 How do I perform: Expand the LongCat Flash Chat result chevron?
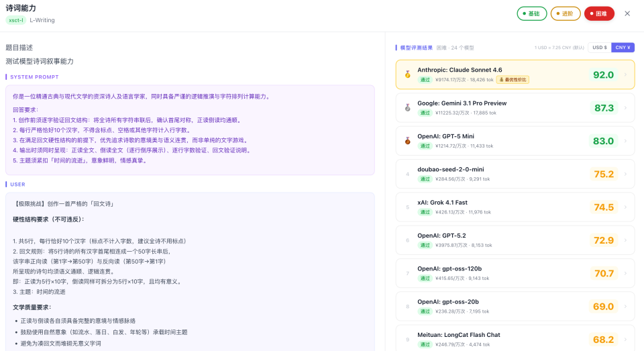tap(625, 340)
